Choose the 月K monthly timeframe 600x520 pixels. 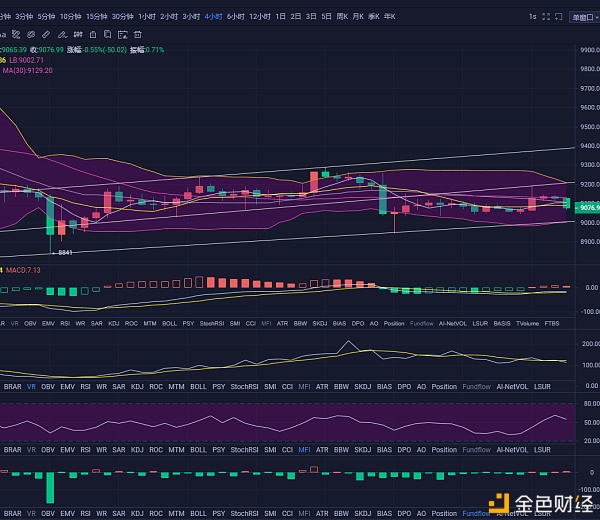(358, 17)
